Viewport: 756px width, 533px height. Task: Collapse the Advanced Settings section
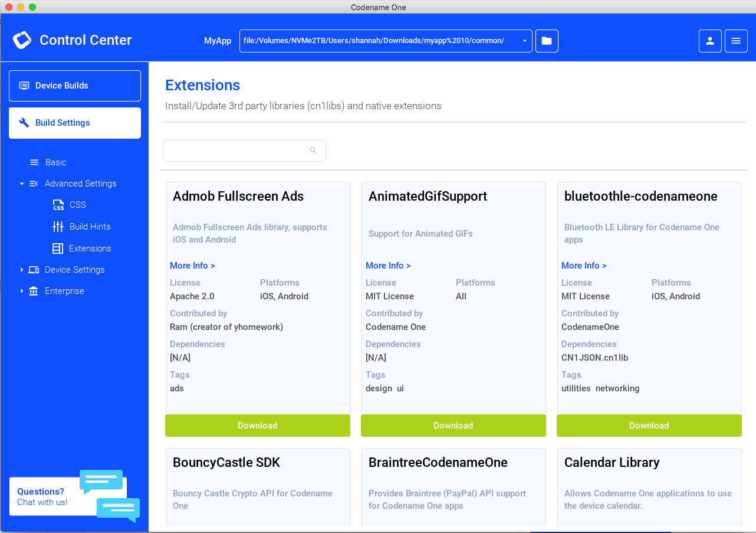point(22,184)
